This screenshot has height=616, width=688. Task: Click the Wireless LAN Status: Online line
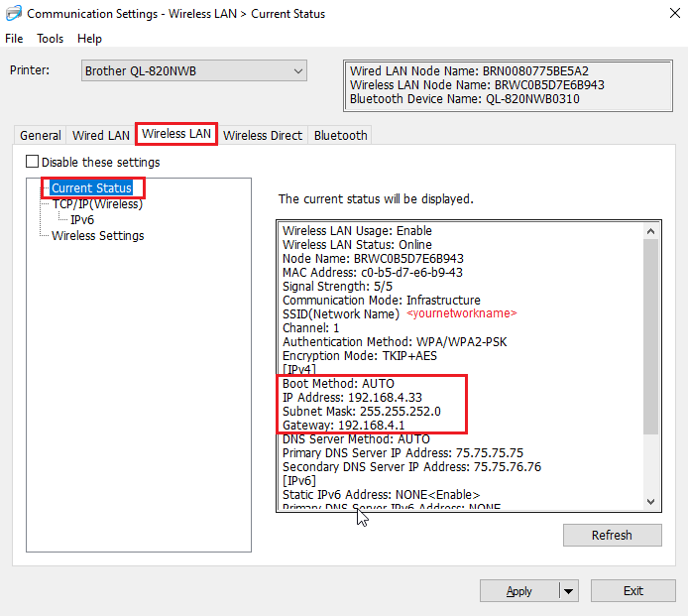pyautogui.click(x=357, y=245)
